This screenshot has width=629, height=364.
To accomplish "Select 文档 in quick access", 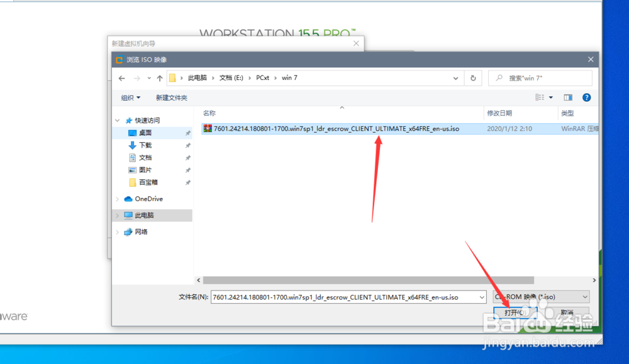I will coord(145,158).
